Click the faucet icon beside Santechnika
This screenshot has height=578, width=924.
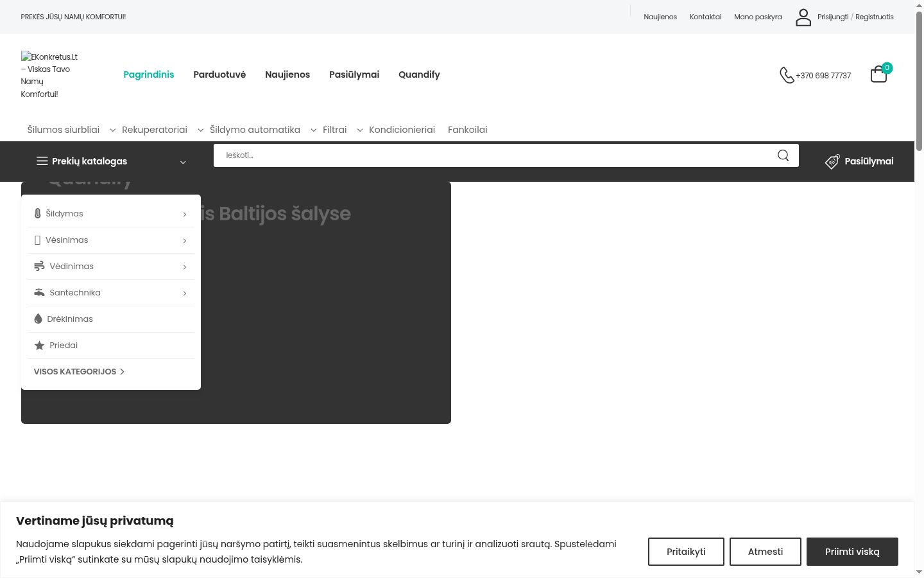coord(39,293)
